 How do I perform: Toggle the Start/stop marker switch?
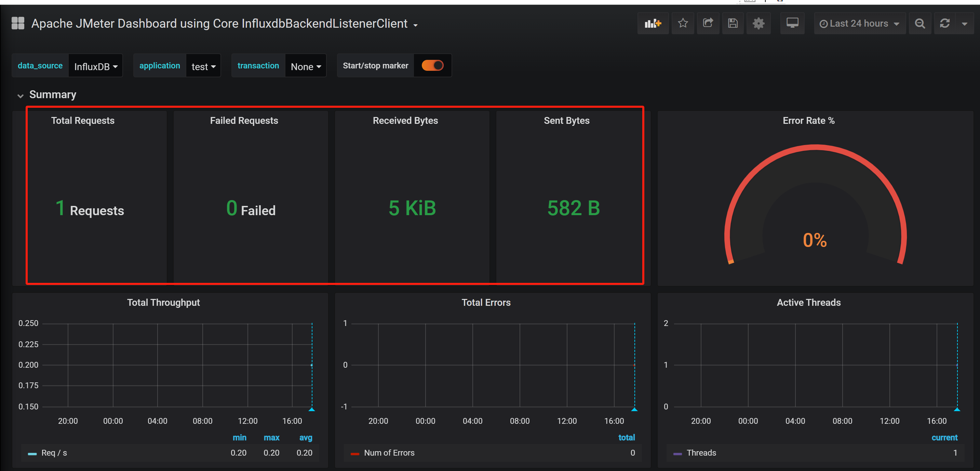432,65
